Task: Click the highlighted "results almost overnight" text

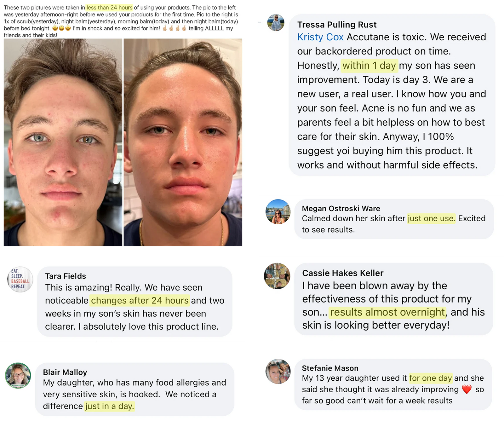Action: click(x=387, y=312)
